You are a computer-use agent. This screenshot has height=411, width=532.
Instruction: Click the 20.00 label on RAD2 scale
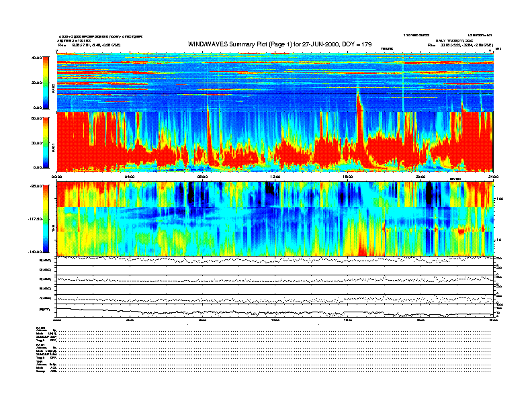pos(37,83)
